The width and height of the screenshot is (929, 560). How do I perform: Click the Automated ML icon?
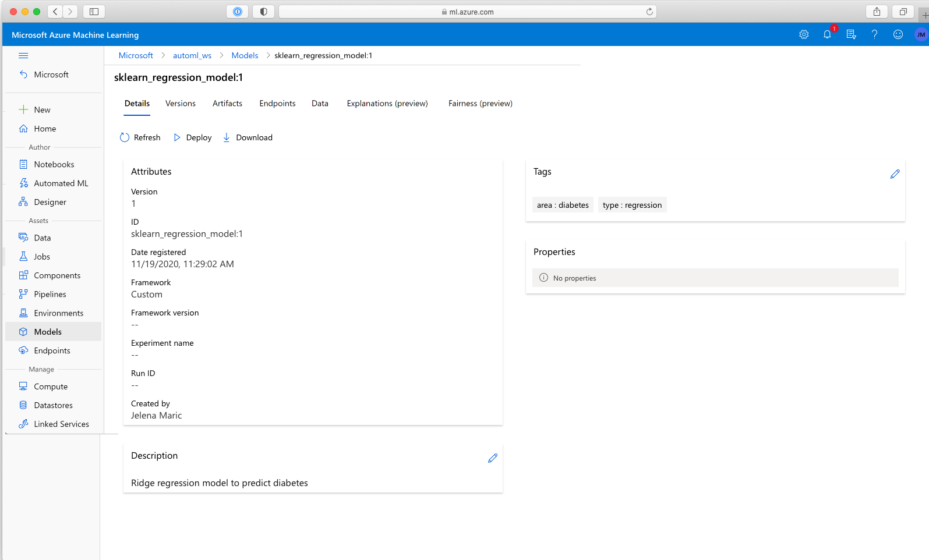23,183
